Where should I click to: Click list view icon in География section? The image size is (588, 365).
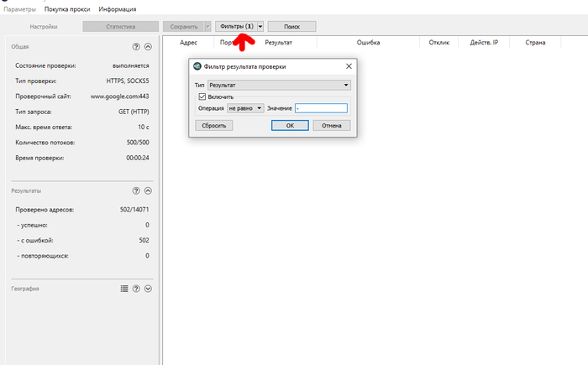[x=124, y=289]
